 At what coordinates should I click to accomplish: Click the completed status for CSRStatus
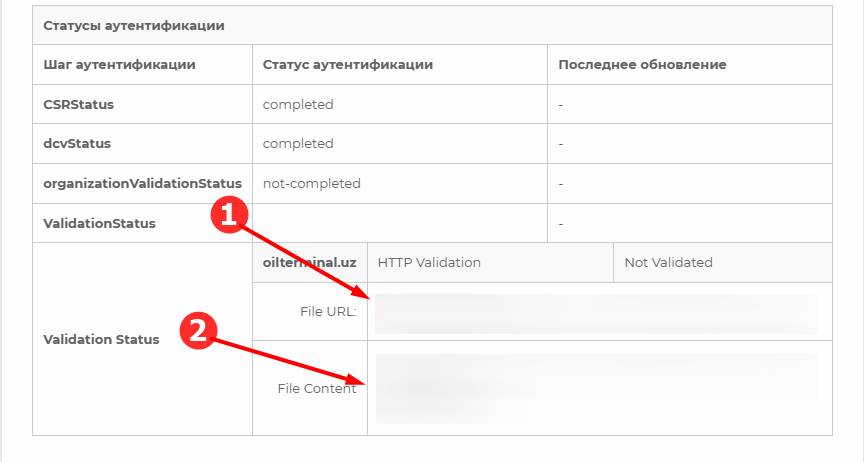tap(298, 105)
